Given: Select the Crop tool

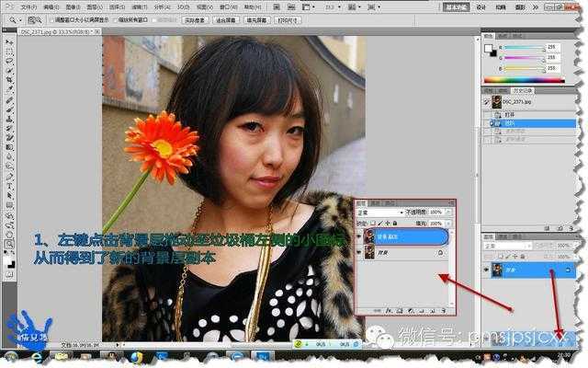Looking at the screenshot, I should (9, 80).
